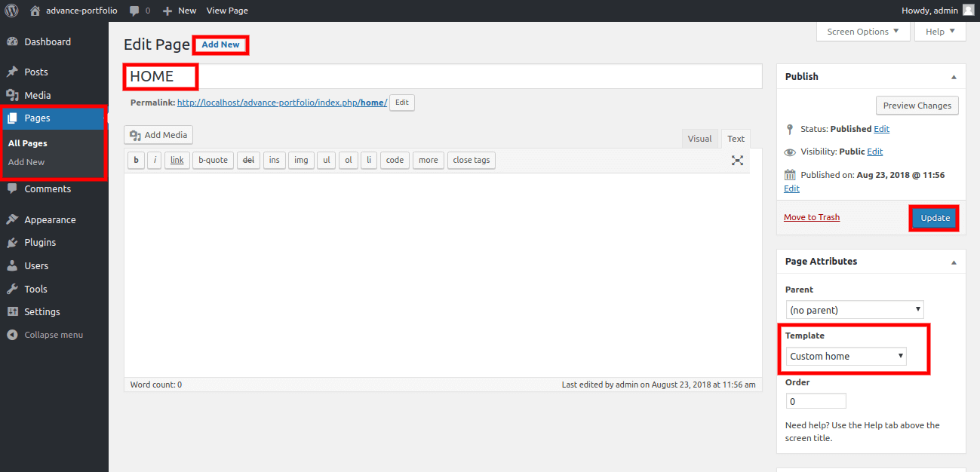Edit the Public visibility link
This screenshot has width=980, height=472.
874,152
